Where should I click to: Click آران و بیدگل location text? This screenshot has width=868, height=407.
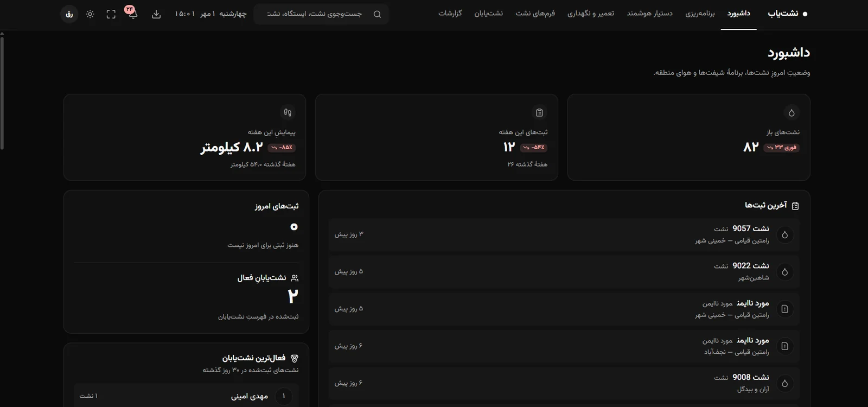coord(753,389)
